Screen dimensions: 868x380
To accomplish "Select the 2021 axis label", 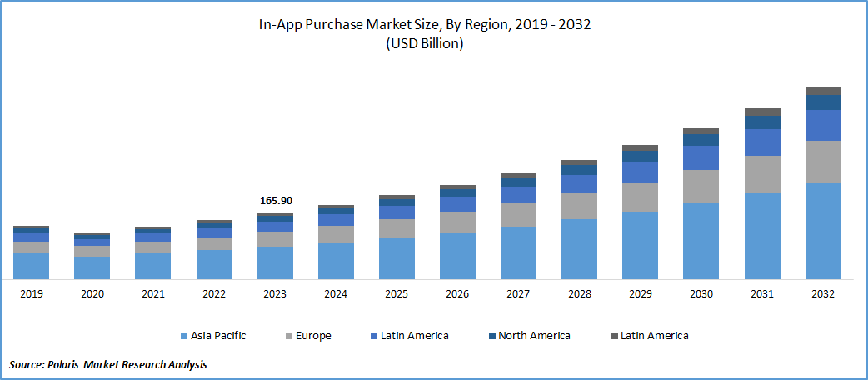I will coord(152,294).
